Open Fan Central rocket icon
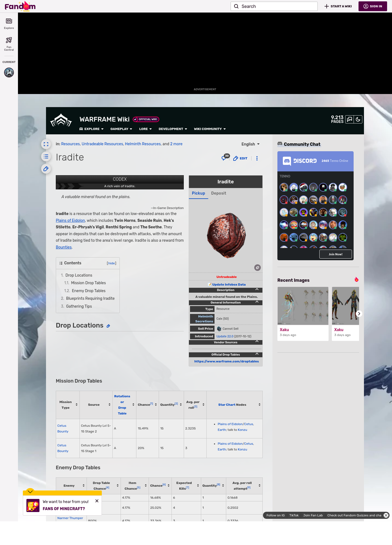This screenshot has width=392, height=545. 9,40
